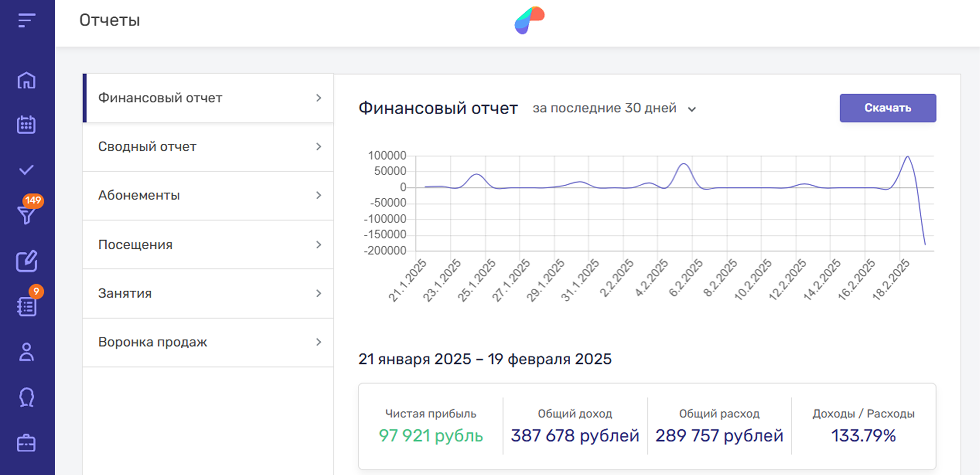Screen dimensions: 980x475
Task: Click the edit note pencil icon
Action: click(x=26, y=261)
